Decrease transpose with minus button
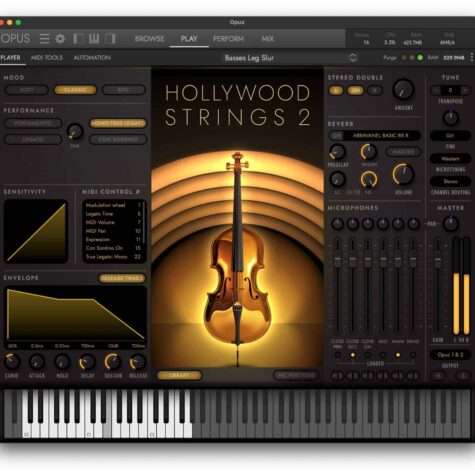 (436, 90)
